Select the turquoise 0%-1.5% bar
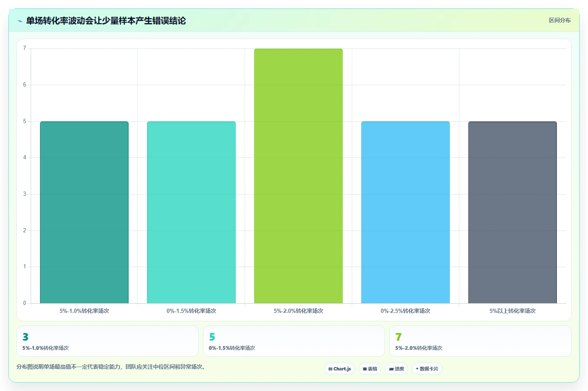588x391 pixels. click(x=191, y=213)
